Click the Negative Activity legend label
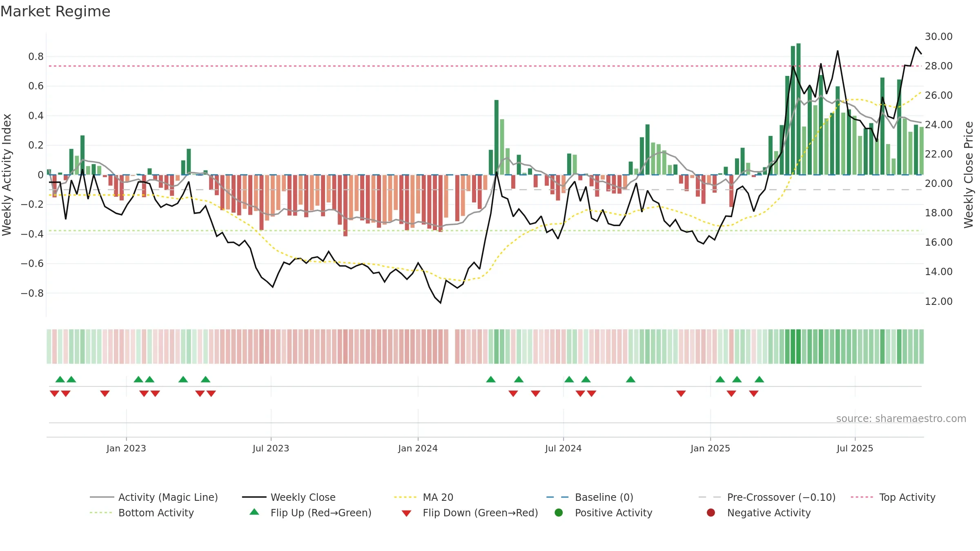This screenshot has width=980, height=551. point(769,513)
